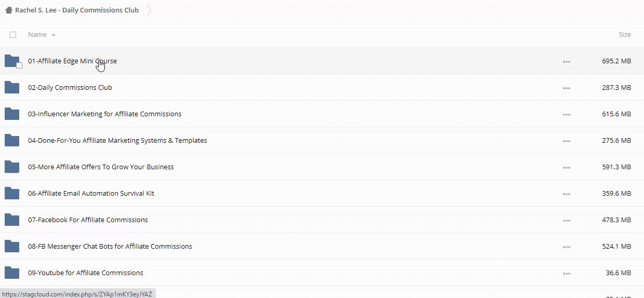Open 03-Influencer Marketing for Affiliate Commissions folder

click(104, 114)
